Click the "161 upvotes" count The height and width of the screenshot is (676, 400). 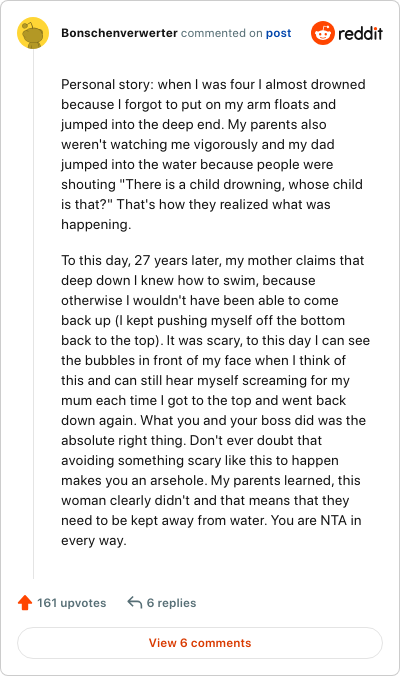pos(72,603)
